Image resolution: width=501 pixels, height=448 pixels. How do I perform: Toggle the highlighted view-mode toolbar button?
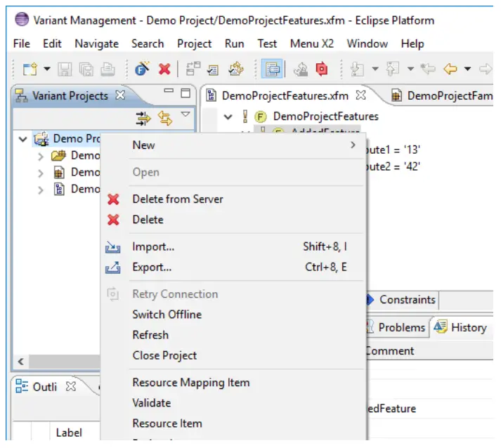(x=272, y=69)
